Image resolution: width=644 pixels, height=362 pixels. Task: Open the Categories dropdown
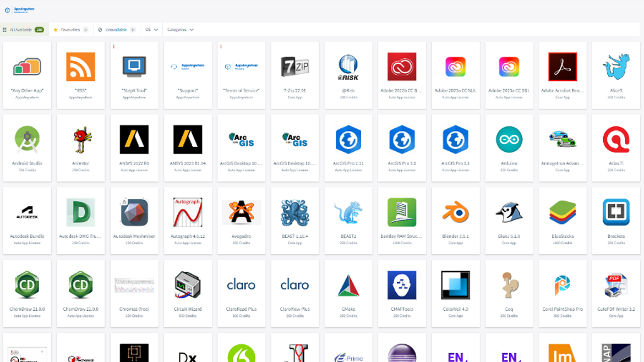[181, 30]
